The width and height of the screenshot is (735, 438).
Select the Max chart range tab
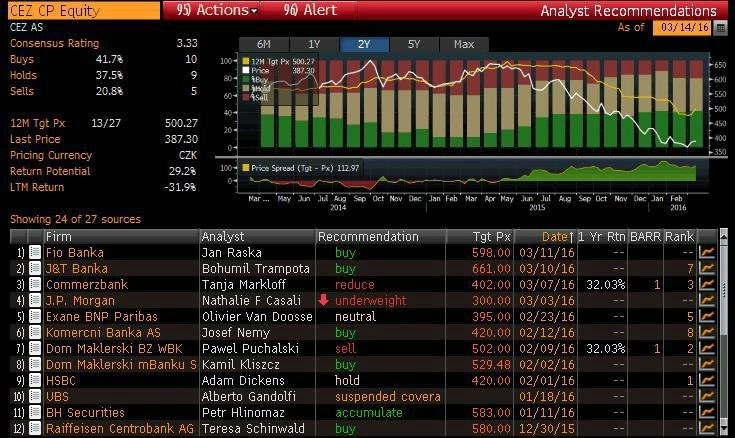(464, 44)
